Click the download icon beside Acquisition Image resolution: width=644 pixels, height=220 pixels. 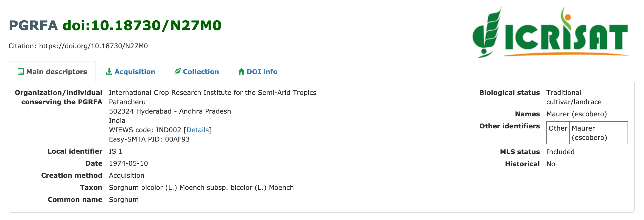pos(109,72)
